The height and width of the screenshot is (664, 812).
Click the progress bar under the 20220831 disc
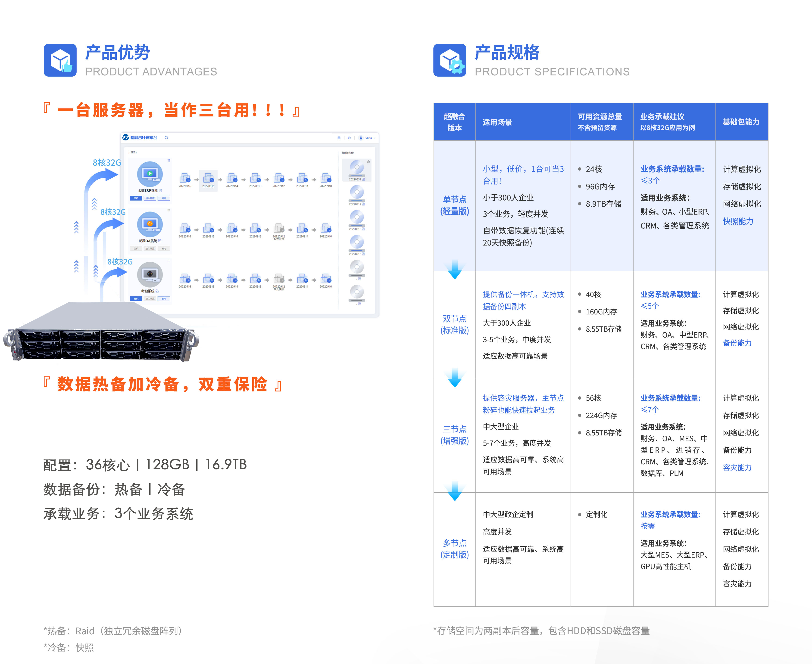(357, 176)
